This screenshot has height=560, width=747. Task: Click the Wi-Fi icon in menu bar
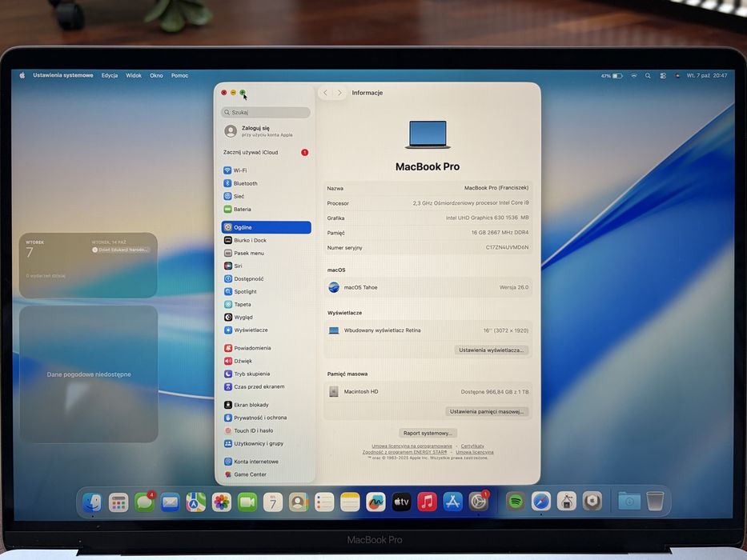(x=633, y=76)
